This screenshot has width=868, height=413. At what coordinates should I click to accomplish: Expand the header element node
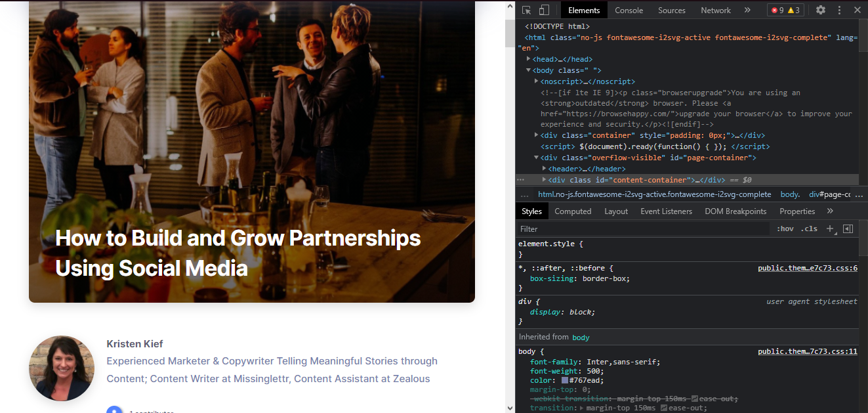(x=545, y=169)
